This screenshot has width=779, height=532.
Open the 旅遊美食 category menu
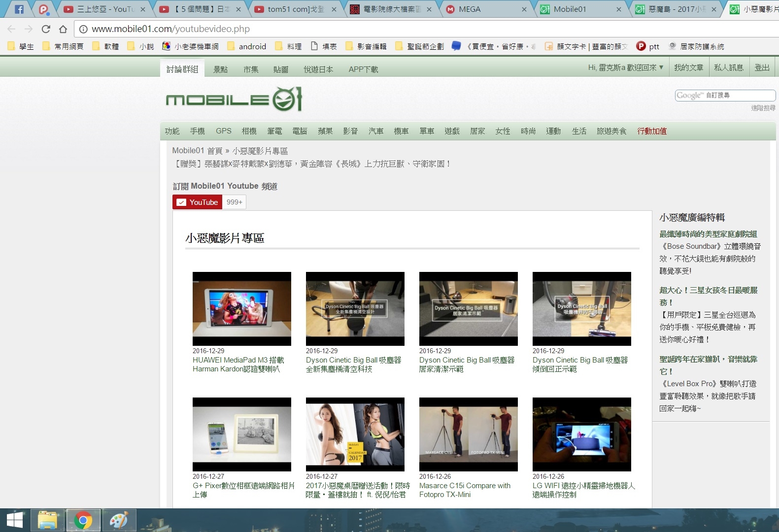(611, 131)
